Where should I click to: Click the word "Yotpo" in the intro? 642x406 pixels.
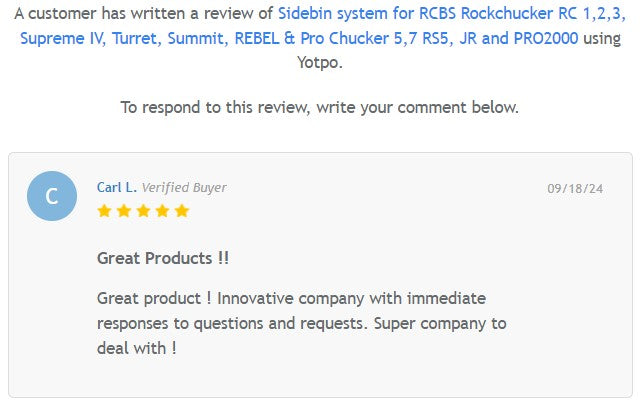coord(320,62)
